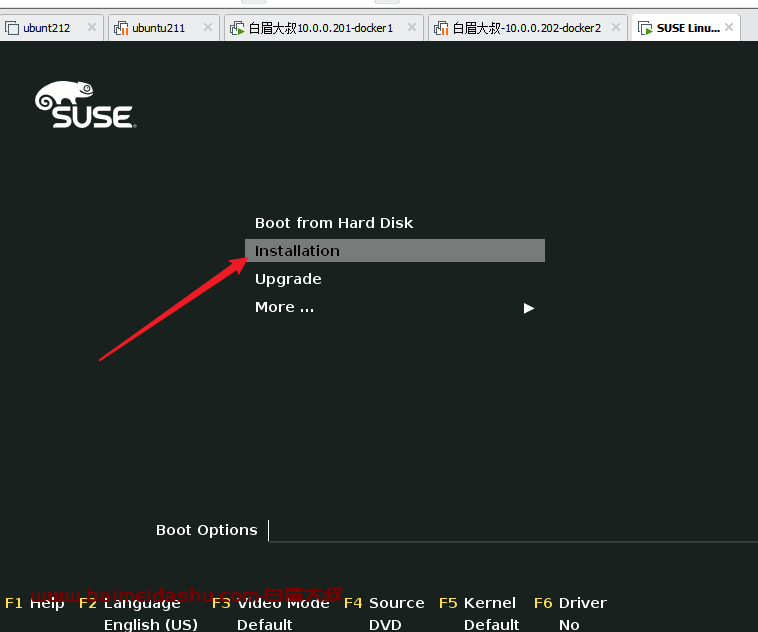
Task: Open F4 Source selection
Action: coord(384,603)
